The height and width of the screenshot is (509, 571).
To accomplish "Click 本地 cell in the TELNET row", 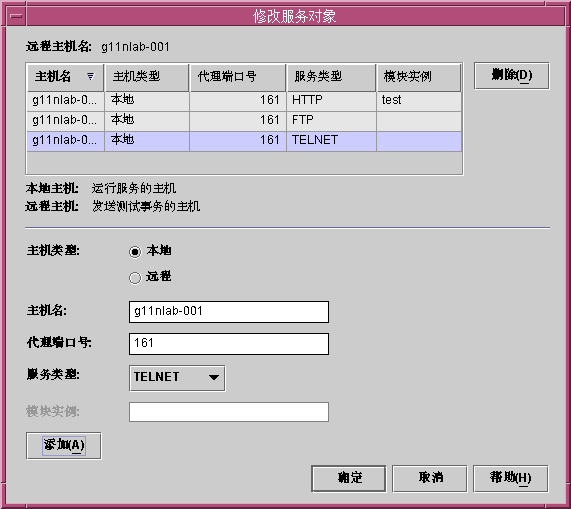I will (147, 141).
